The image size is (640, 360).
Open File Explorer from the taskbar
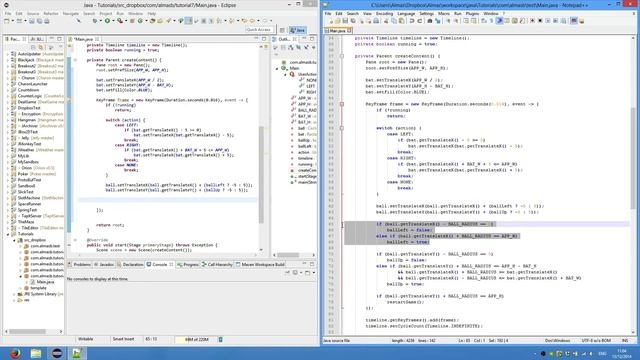pyautogui.click(x=36, y=353)
